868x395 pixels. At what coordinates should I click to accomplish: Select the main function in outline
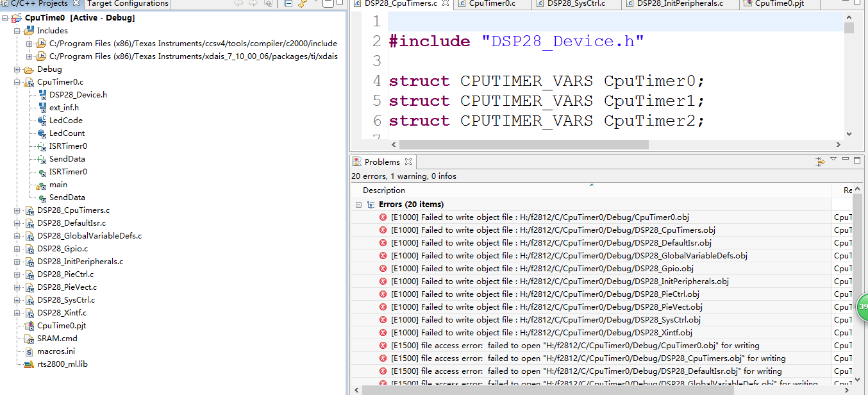58,185
